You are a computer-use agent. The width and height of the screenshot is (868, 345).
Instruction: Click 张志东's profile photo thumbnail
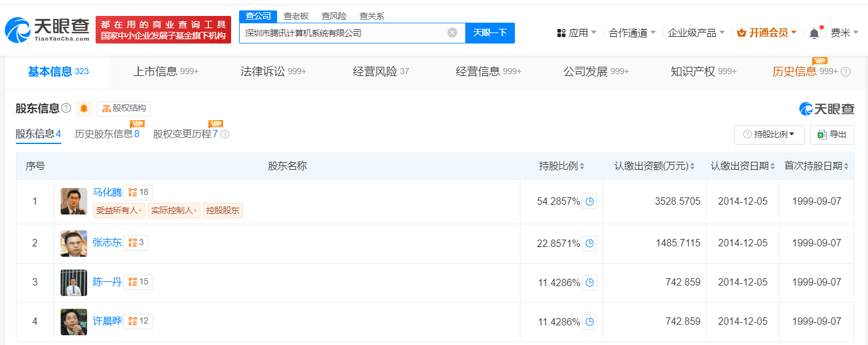point(74,243)
